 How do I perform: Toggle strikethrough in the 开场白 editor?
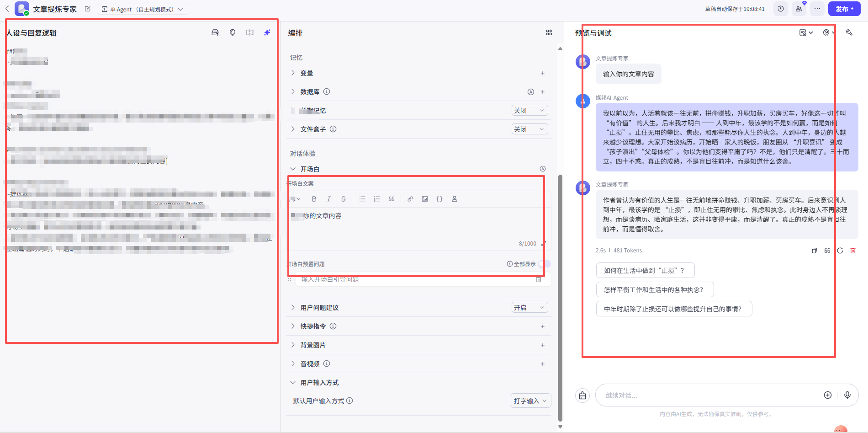tap(344, 199)
